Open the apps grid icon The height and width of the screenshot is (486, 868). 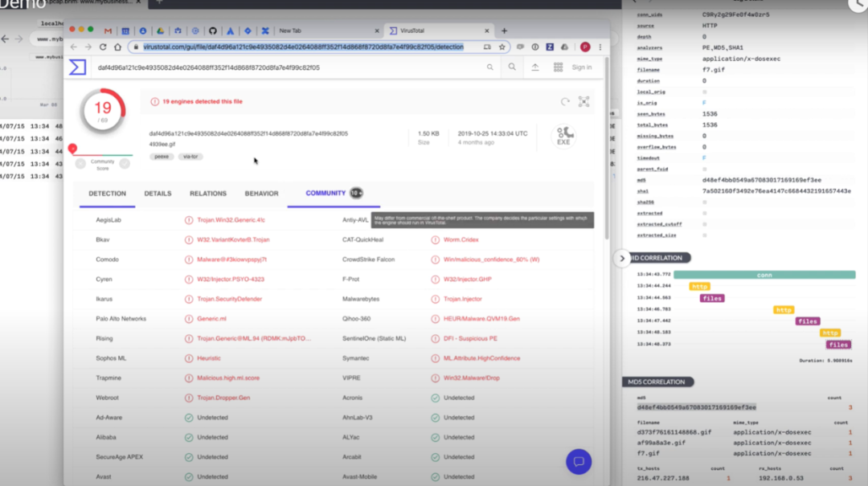coord(558,67)
